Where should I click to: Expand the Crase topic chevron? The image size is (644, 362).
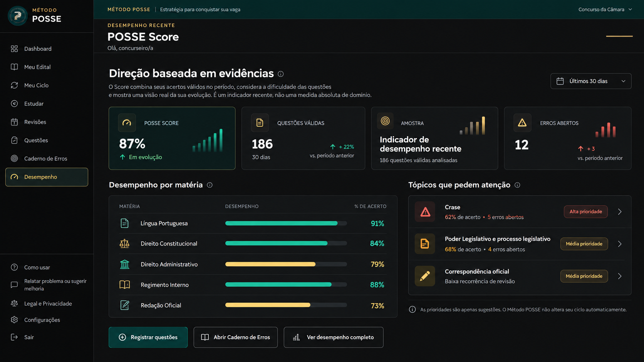click(x=620, y=212)
